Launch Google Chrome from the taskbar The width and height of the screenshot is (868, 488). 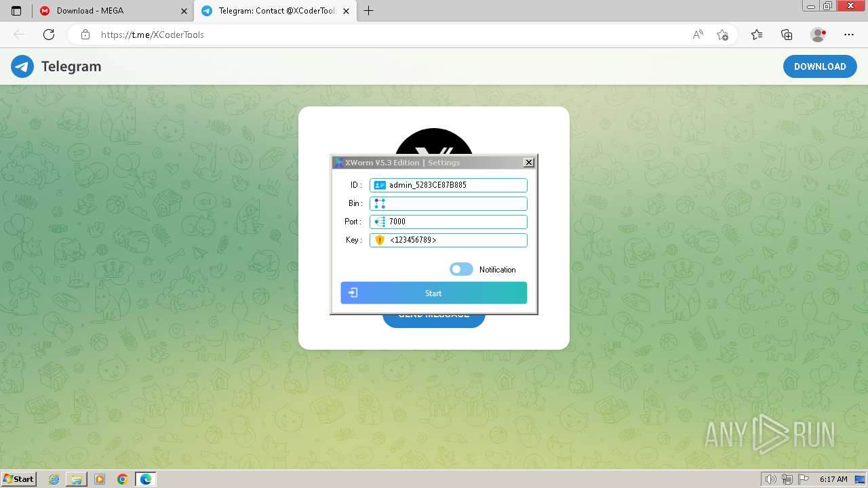coord(123,479)
